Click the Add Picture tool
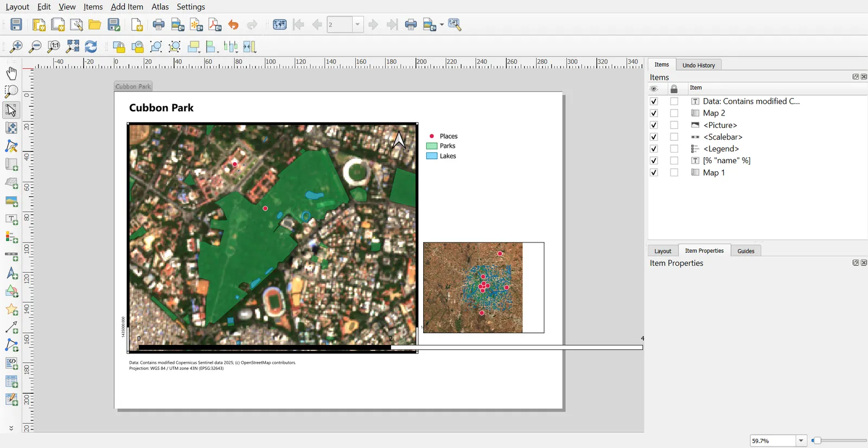The image size is (868, 448). tap(11, 201)
